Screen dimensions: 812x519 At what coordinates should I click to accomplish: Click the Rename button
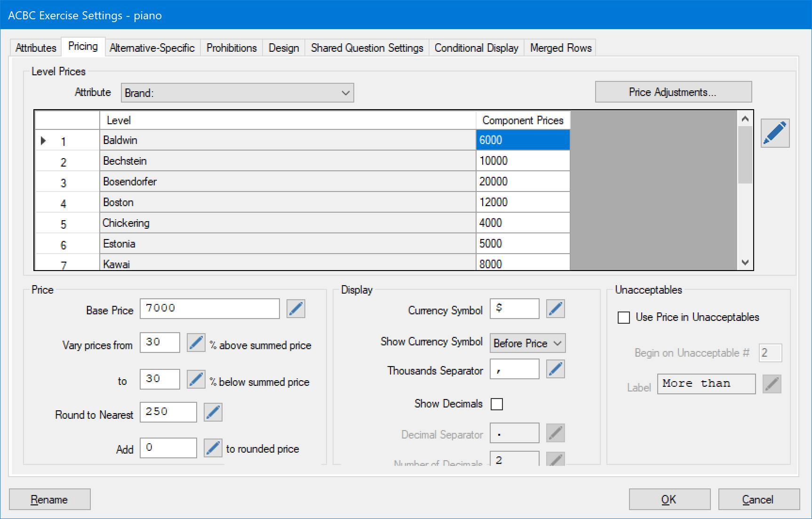pos(50,499)
